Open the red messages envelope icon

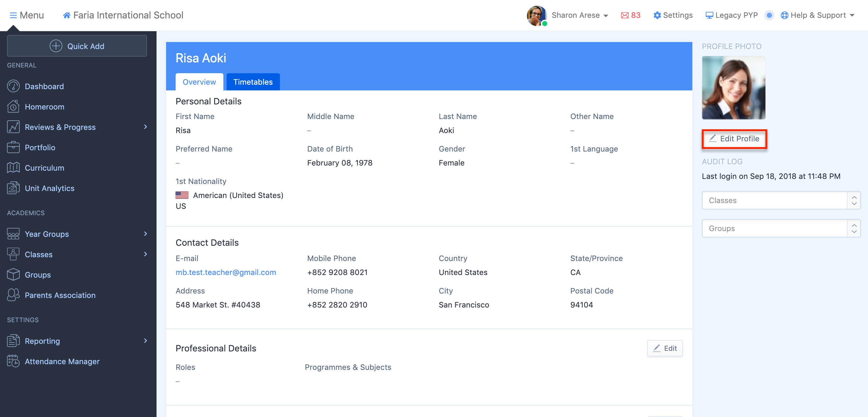click(624, 15)
